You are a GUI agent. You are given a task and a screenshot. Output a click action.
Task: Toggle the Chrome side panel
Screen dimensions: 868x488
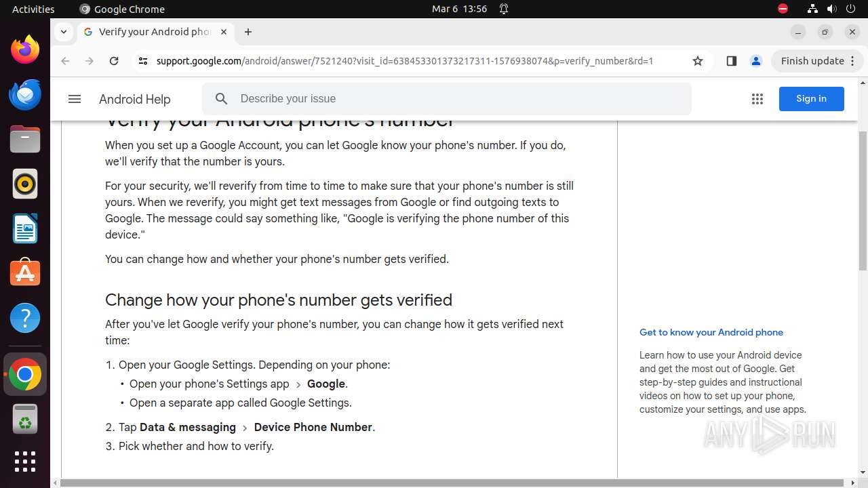tap(731, 61)
